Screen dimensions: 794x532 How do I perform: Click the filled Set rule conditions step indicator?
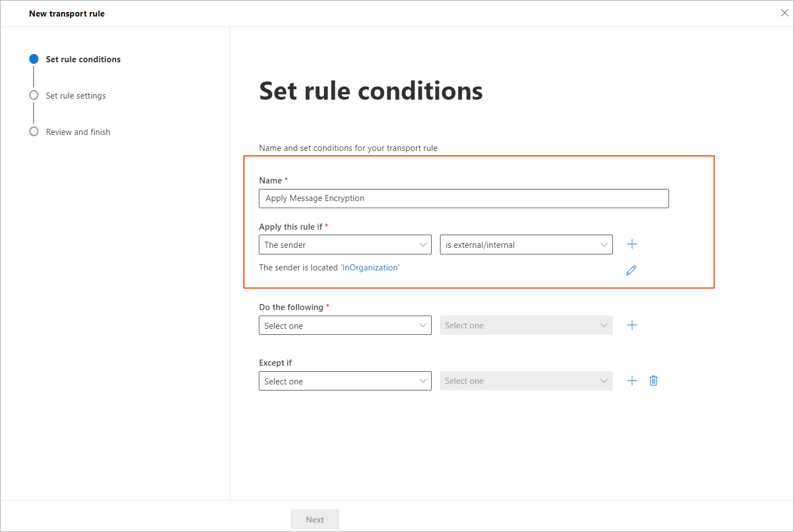[34, 59]
